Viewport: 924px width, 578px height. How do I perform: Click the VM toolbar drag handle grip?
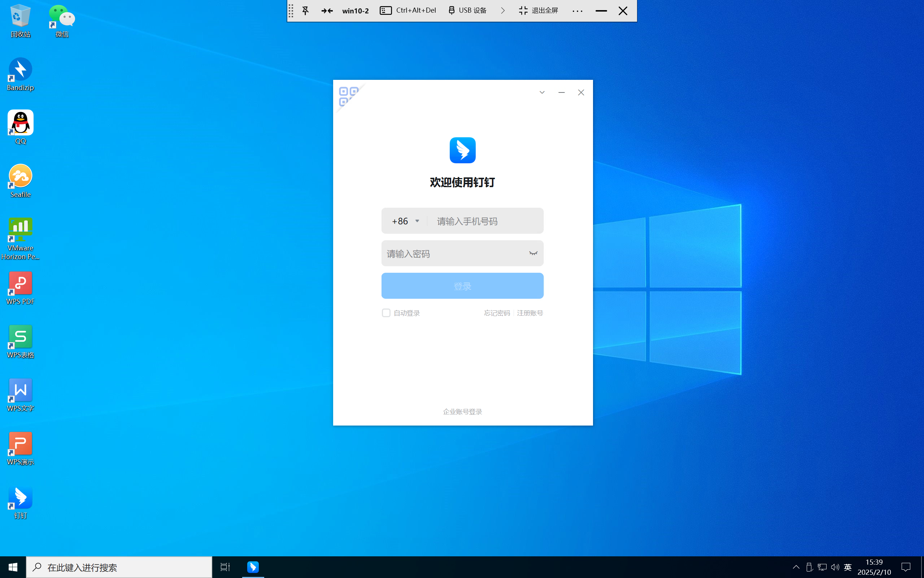(x=291, y=11)
